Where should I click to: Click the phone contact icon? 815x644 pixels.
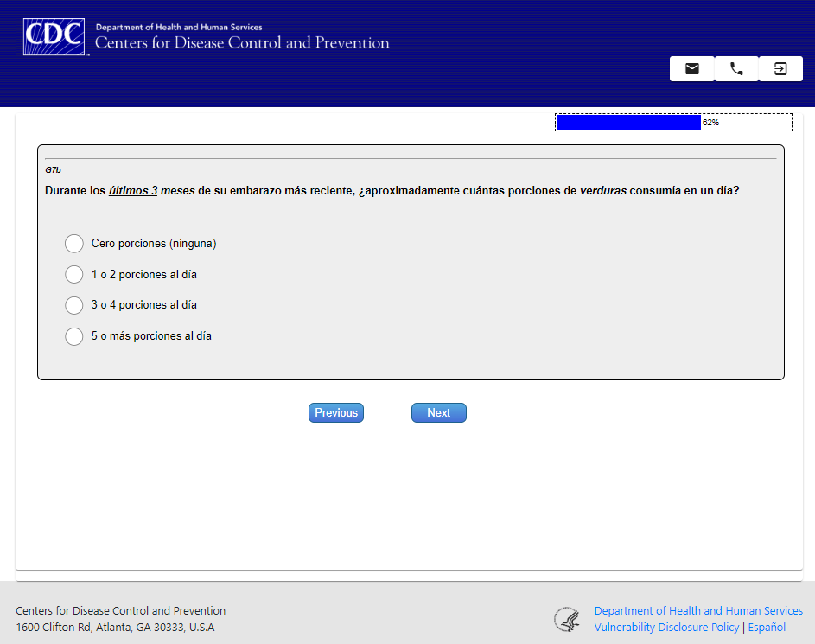click(x=736, y=68)
